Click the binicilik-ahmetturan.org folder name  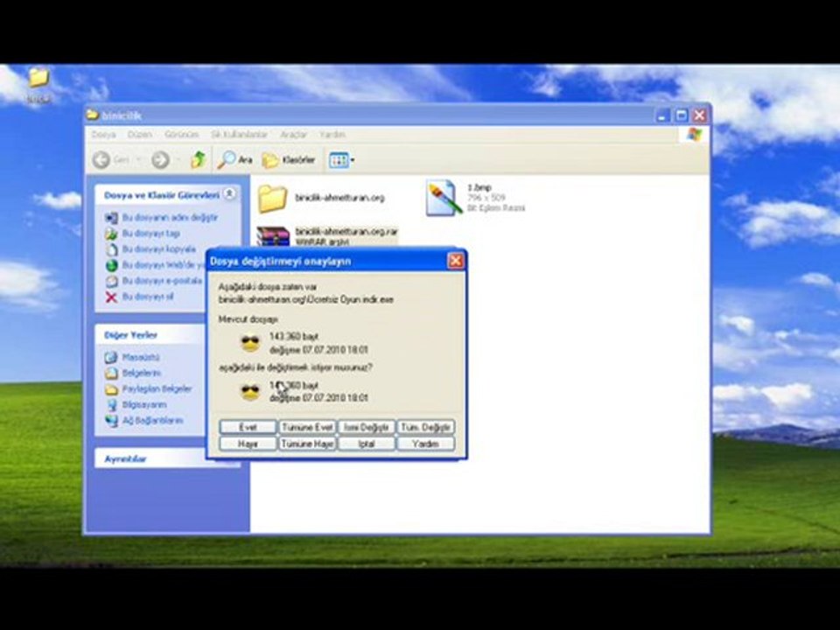click(339, 198)
